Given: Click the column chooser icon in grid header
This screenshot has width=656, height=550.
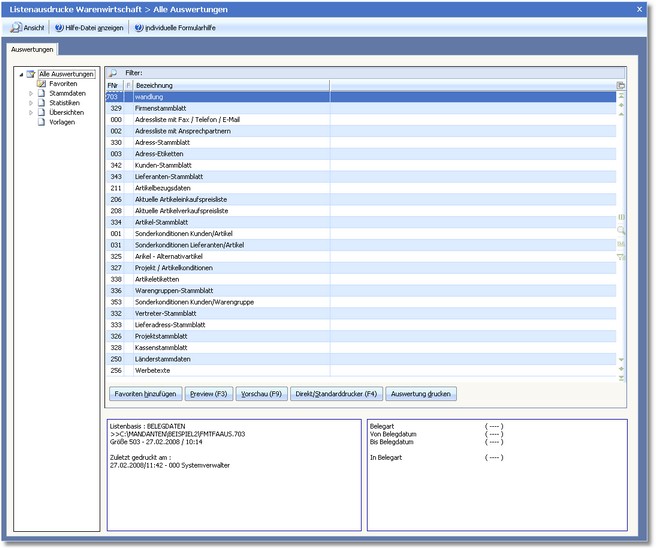Looking at the screenshot, I should 621,86.
